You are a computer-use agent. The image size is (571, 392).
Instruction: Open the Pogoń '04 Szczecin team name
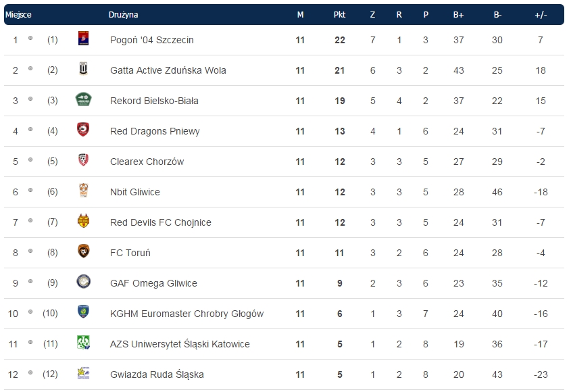(151, 40)
